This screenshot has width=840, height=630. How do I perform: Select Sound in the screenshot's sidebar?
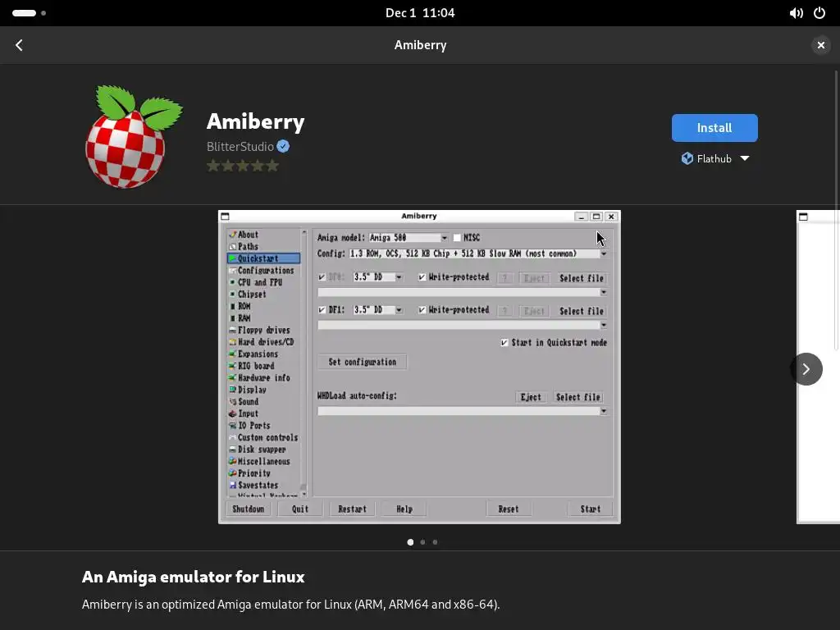click(x=248, y=402)
